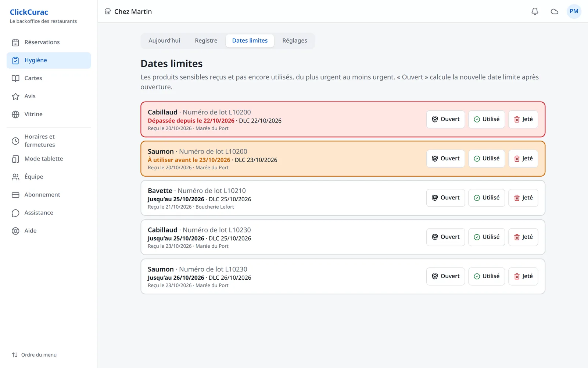Mark Cabillaud lot L10230 as Jeté
This screenshot has height=368, width=588.
coord(523,237)
